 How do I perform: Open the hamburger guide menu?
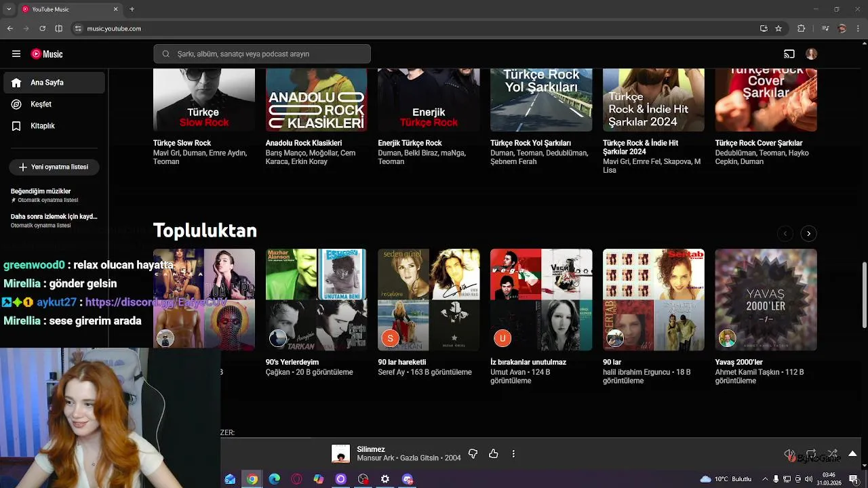click(x=16, y=54)
